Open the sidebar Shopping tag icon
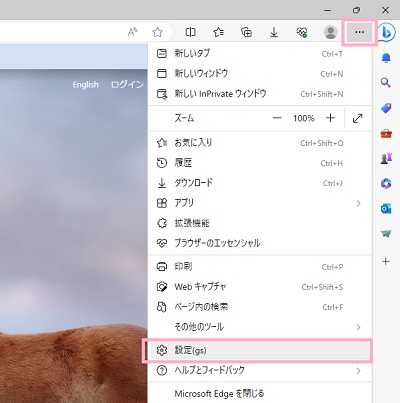The height and width of the screenshot is (403, 400). pyautogui.click(x=386, y=108)
